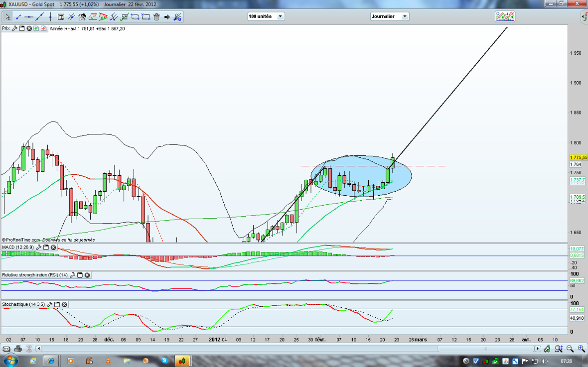The width and height of the screenshot is (588, 367).
Task: Click the red down arrow in Prix panel
Action: [x=44, y=28]
